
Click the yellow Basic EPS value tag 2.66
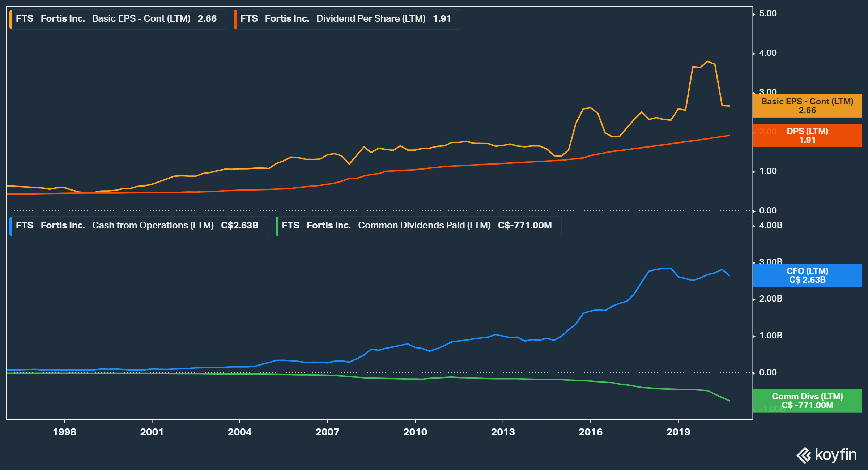(x=807, y=106)
